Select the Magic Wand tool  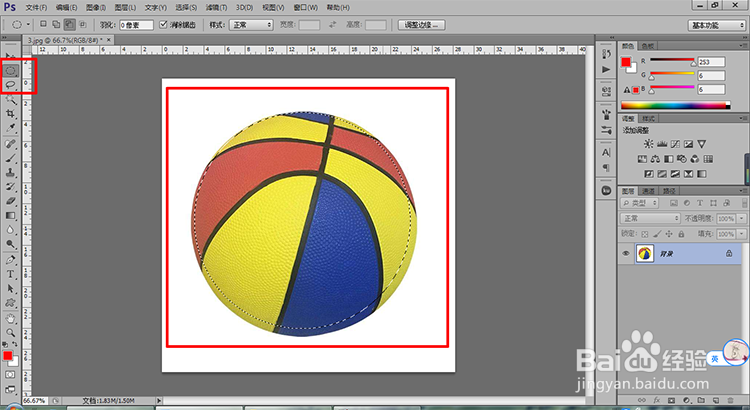click(x=11, y=100)
